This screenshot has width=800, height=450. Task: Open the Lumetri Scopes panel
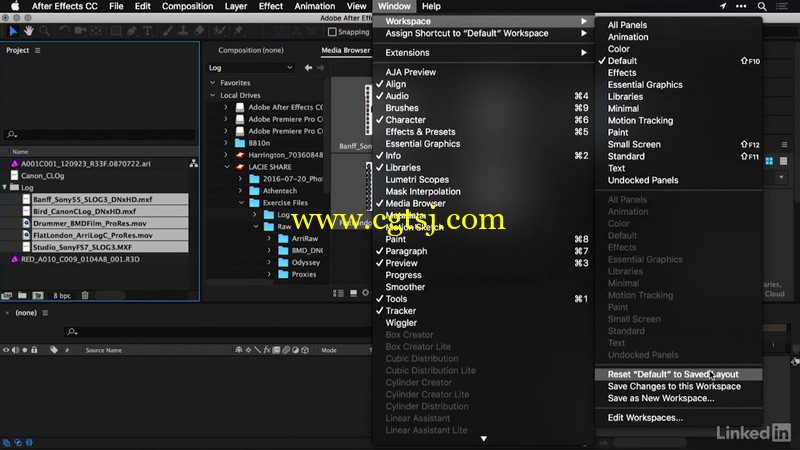tap(483, 180)
